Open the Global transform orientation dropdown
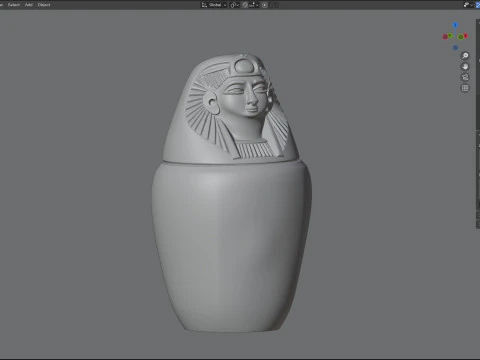Image resolution: width=480 pixels, height=360 pixels. point(214,5)
